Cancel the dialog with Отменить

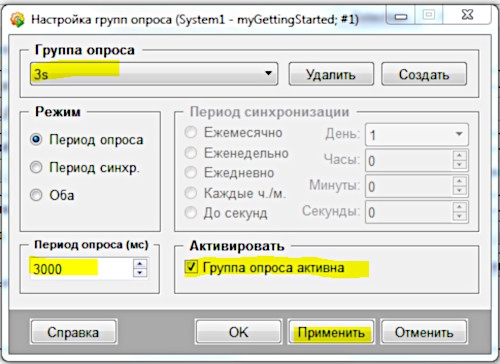click(424, 332)
